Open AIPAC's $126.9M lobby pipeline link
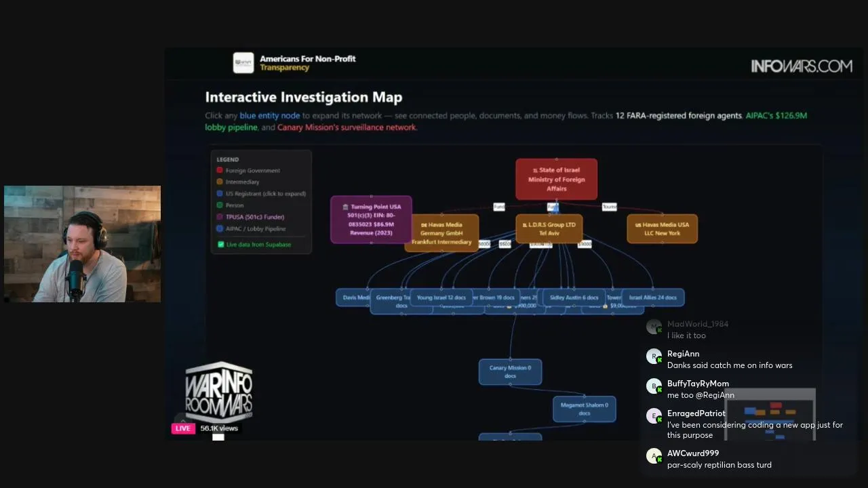This screenshot has width=868, height=488. [x=506, y=121]
